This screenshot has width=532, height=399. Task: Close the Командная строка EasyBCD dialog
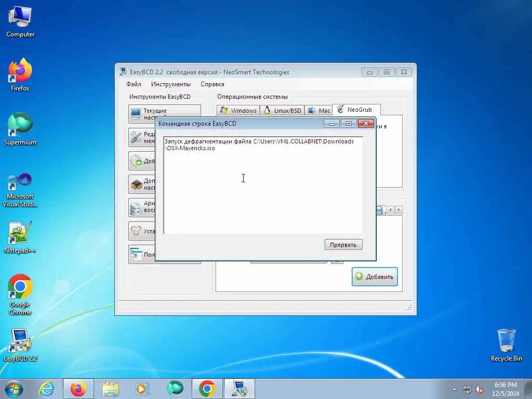[366, 124]
